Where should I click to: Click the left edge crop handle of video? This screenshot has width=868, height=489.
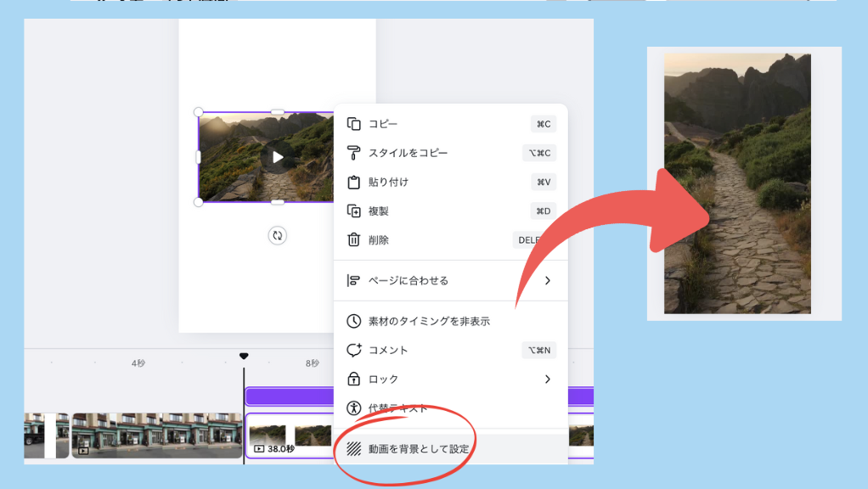click(199, 158)
